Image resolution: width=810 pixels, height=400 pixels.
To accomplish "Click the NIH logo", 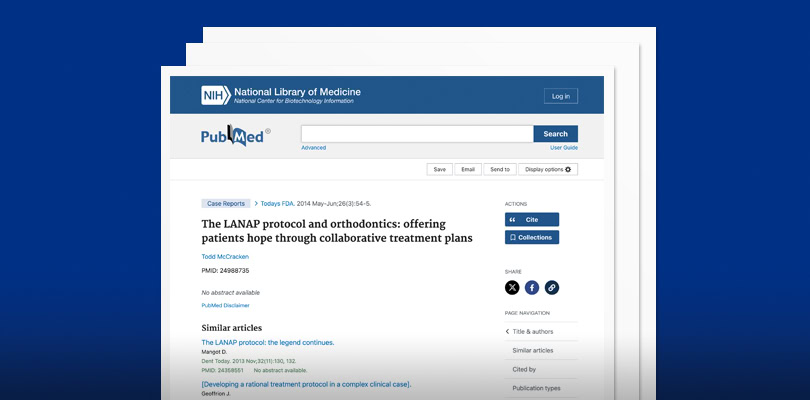I will click(x=215, y=96).
